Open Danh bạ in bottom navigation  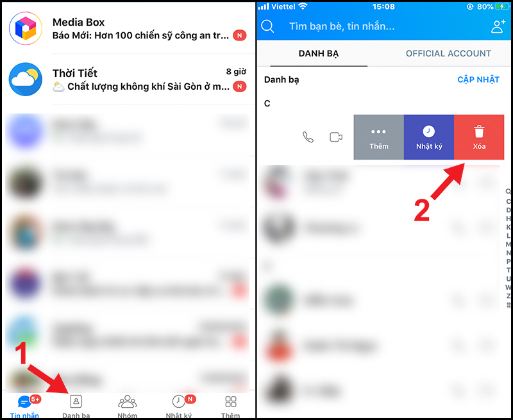tap(76, 407)
